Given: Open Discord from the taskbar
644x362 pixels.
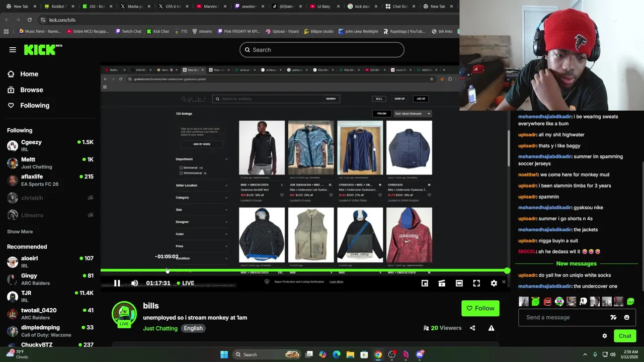Looking at the screenshot, I should point(420,354).
